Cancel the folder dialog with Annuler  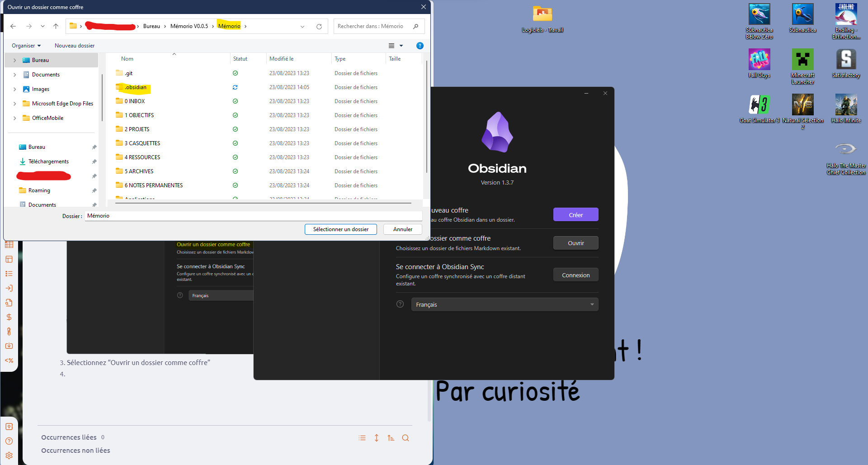click(403, 229)
